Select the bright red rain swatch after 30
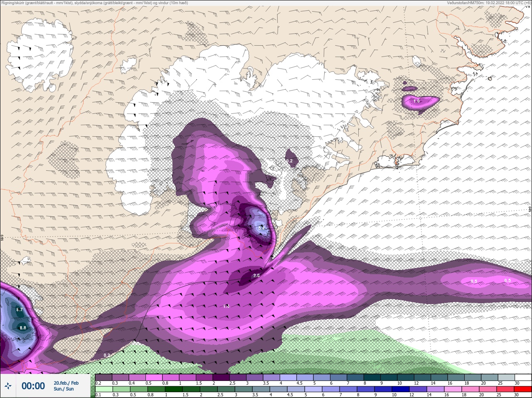 point(523,389)
